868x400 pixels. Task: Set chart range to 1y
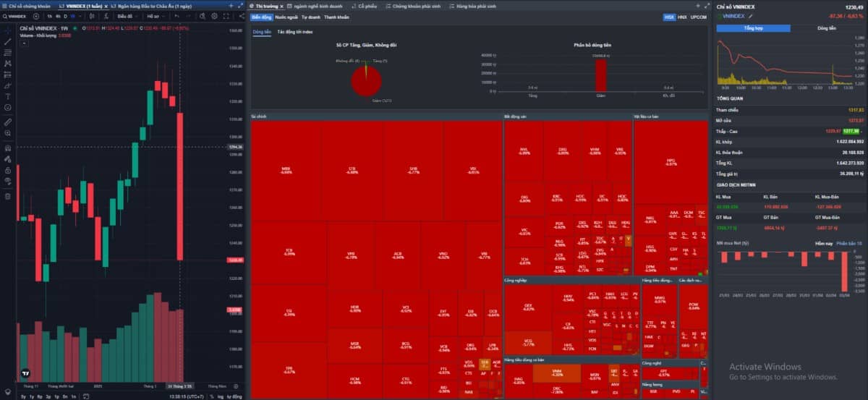click(x=31, y=396)
